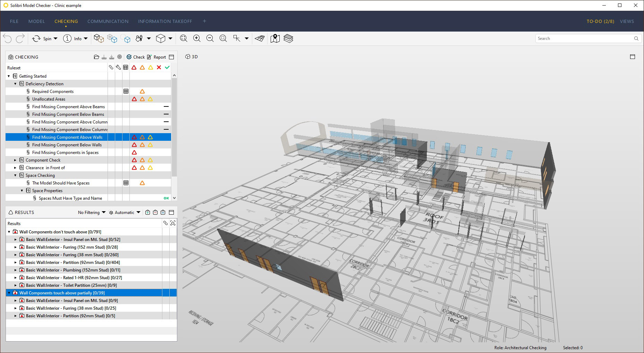Collapse the Getting Started ruleset
Image resolution: width=644 pixels, height=353 pixels.
[x=9, y=76]
